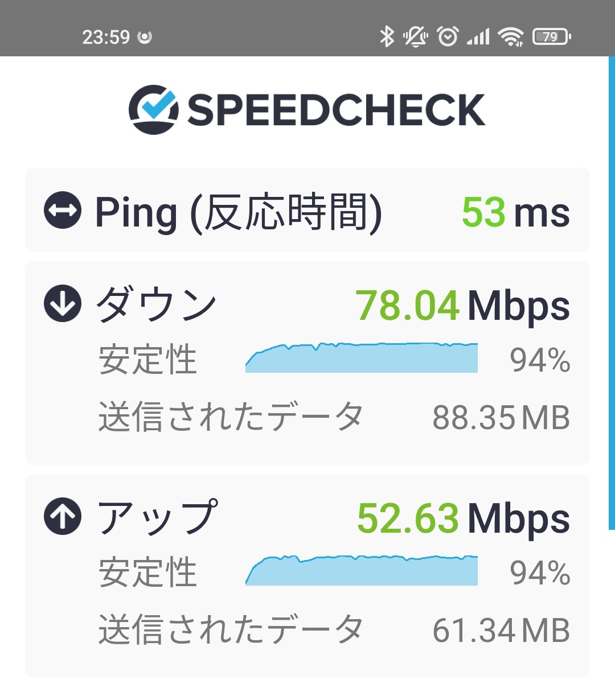Tap the download stability graph
The height and width of the screenshot is (700, 615).
coord(362,357)
